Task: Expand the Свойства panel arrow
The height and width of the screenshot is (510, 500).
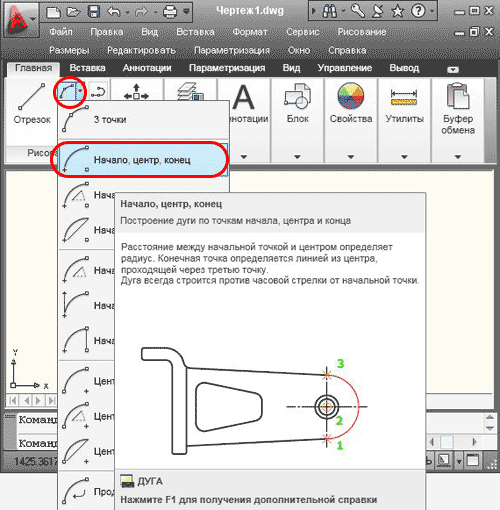Action: [x=351, y=157]
